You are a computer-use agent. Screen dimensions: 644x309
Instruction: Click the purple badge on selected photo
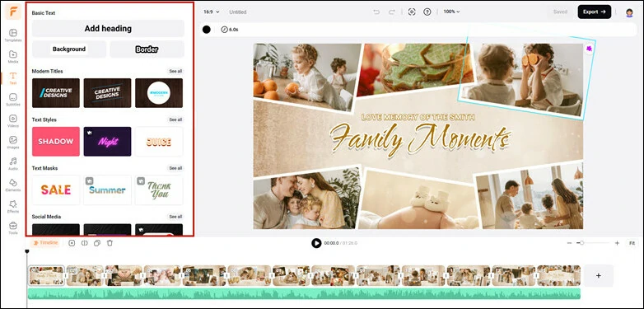[590, 49]
